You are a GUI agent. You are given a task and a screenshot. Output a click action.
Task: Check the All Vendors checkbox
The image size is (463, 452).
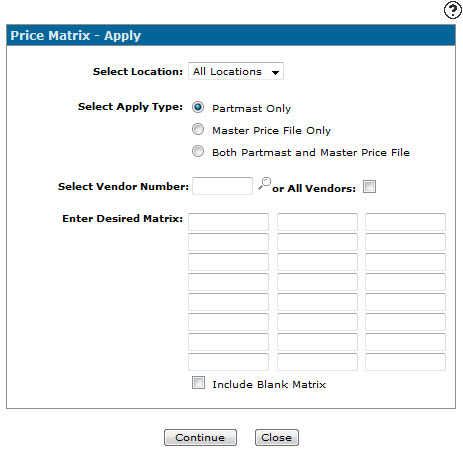(369, 187)
